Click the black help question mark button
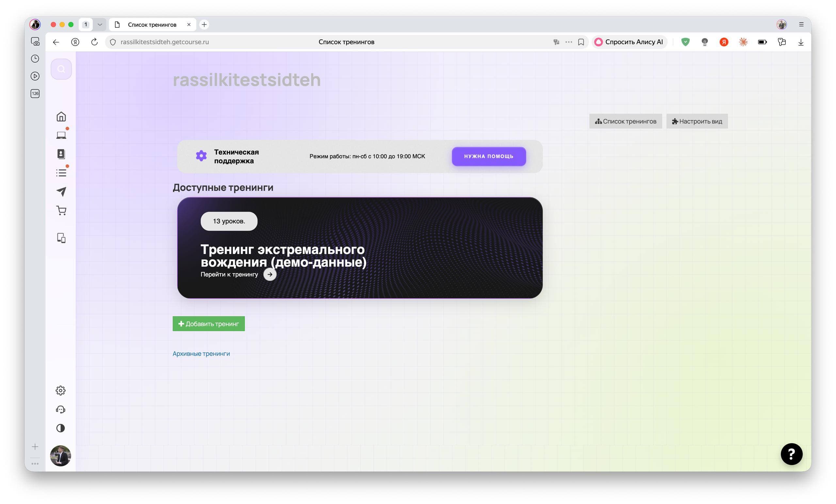 tap(792, 454)
